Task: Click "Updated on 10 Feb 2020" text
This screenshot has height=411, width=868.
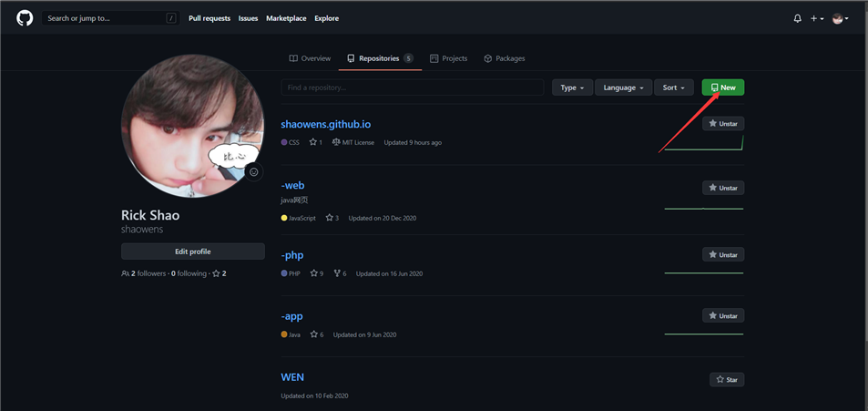Action: click(314, 396)
